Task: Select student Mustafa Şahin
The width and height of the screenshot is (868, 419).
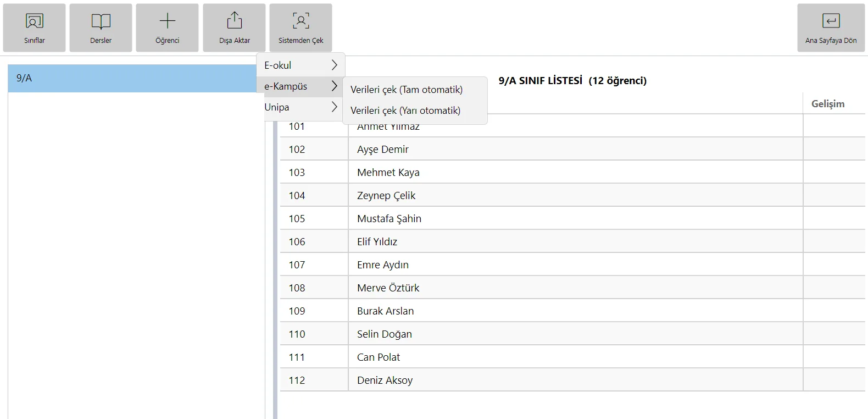Action: 389,218
